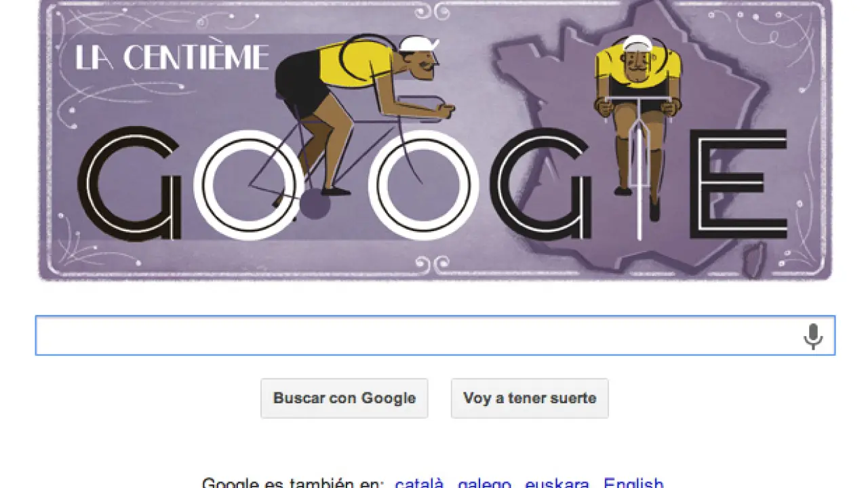The height and width of the screenshot is (488, 868).
Task: Select the euskara language link
Action: tap(557, 483)
